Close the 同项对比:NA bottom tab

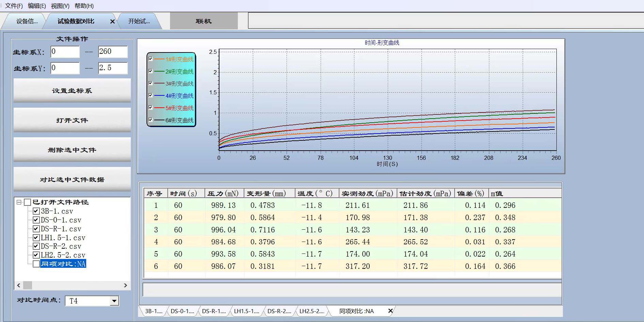coord(390,311)
